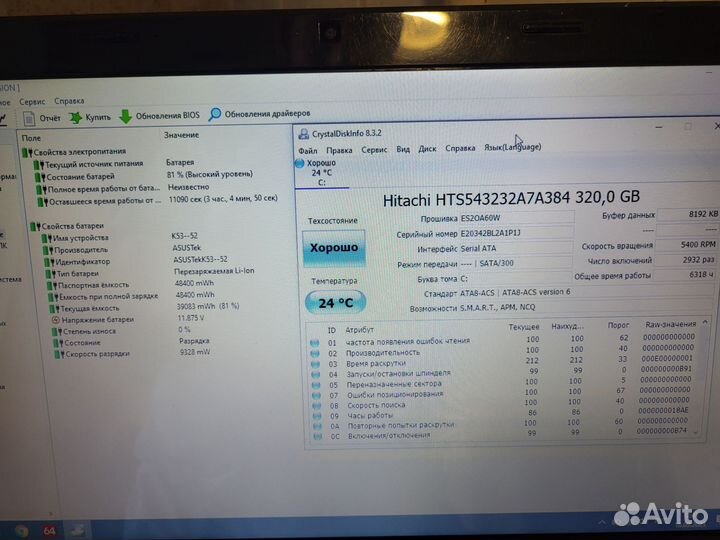Click the Стандарт ATA8-ACS field
This screenshot has width=720, height=540.
(x=587, y=292)
